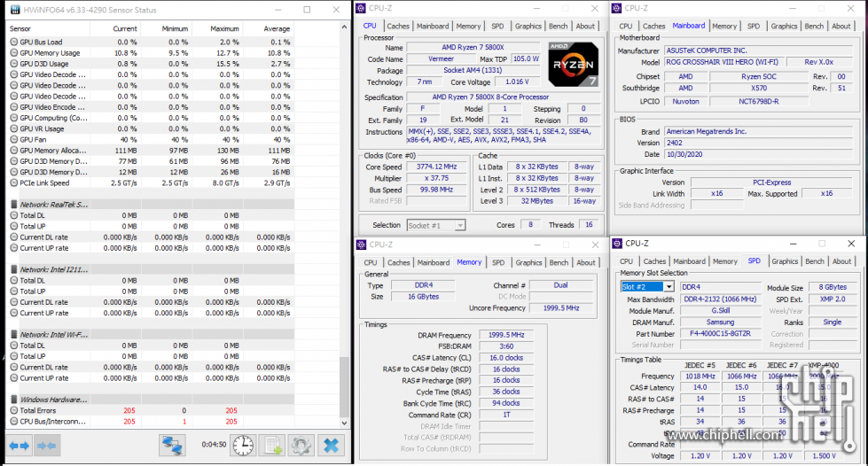Click the Total Errors sensor icon

tap(14, 411)
